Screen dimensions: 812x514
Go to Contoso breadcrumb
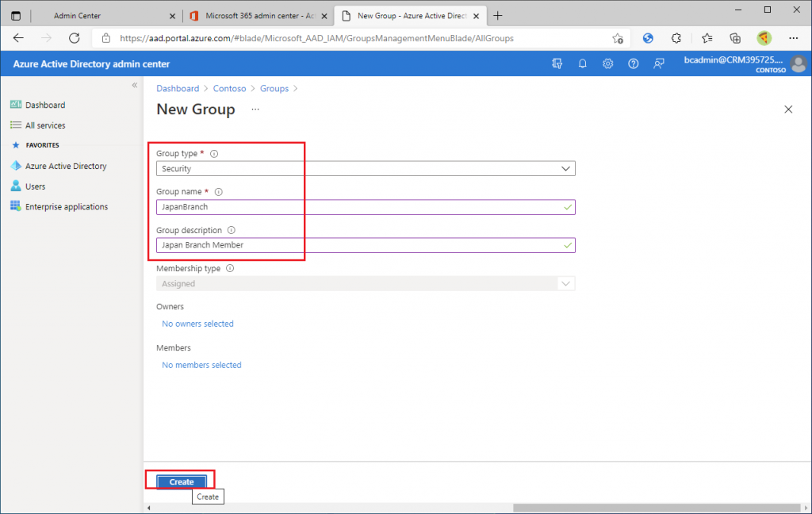click(229, 89)
